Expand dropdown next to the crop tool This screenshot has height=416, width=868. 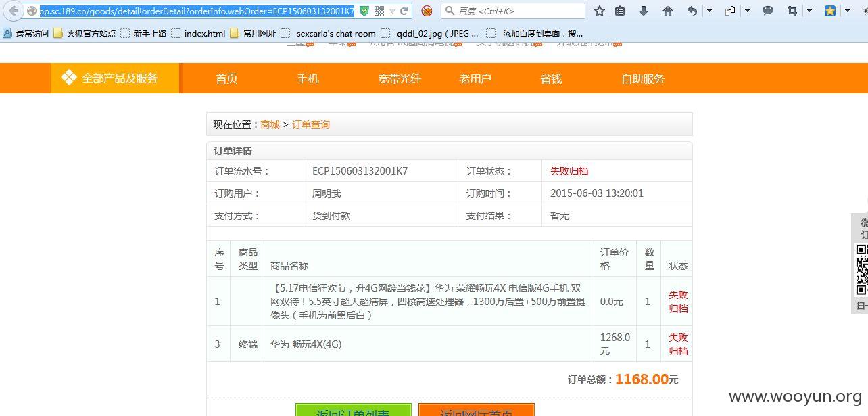click(x=809, y=11)
